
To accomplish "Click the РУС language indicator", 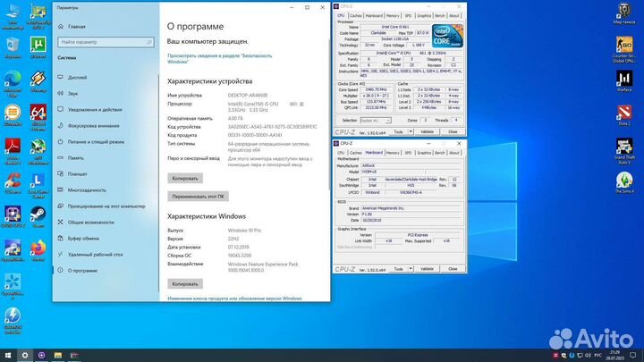I will click(x=598, y=355).
